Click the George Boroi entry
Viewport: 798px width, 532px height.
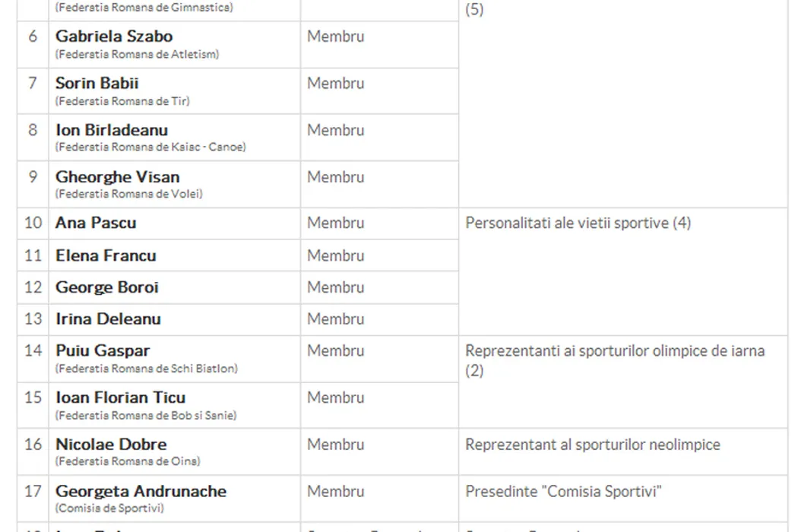107,287
